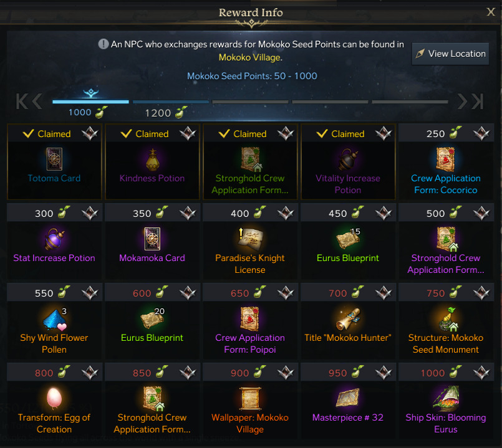Select the 1200 seed points tier
This screenshot has width=502, height=448.
tap(165, 113)
